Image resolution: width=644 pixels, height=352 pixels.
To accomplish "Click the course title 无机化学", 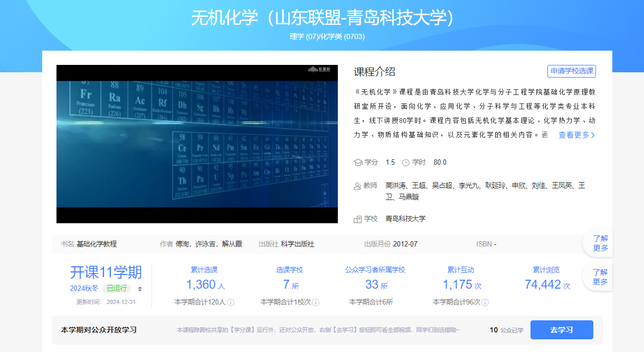I will [x=224, y=17].
